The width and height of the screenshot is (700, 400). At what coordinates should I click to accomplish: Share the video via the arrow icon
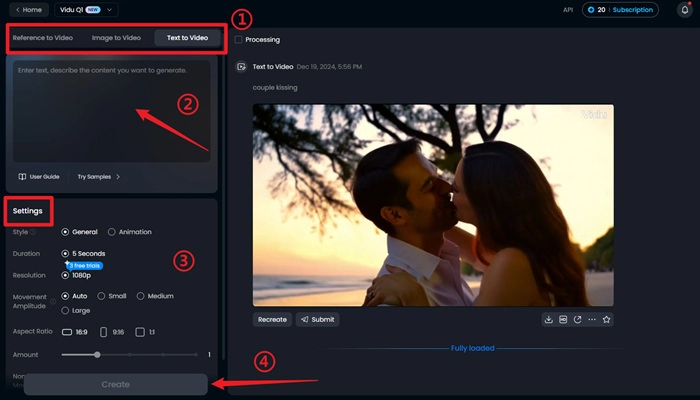pyautogui.click(x=577, y=320)
